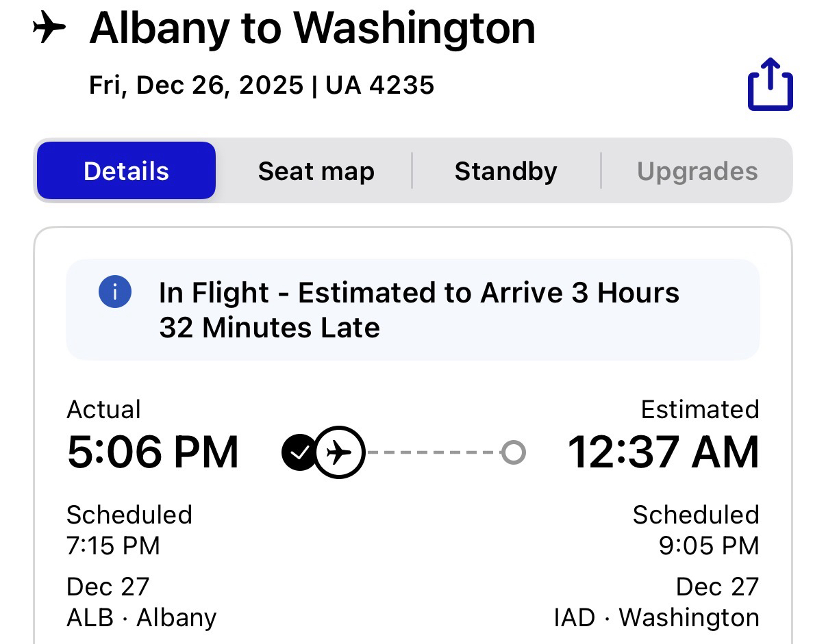The height and width of the screenshot is (644, 826).
Task: Switch to the Standby tab
Action: (x=505, y=171)
